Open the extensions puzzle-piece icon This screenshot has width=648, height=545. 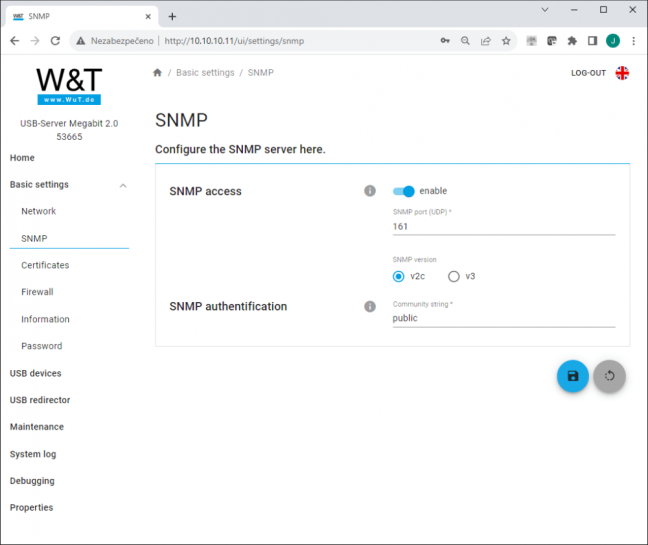(572, 40)
